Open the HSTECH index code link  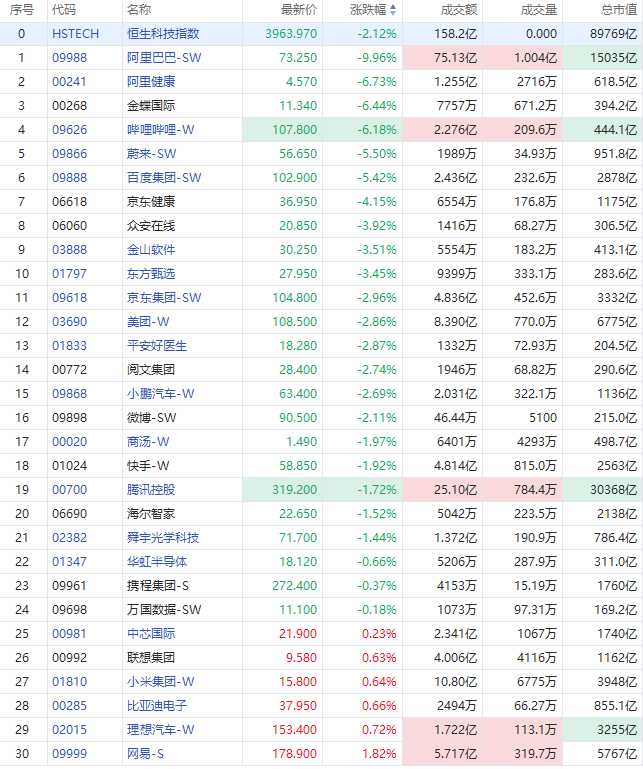(75, 34)
